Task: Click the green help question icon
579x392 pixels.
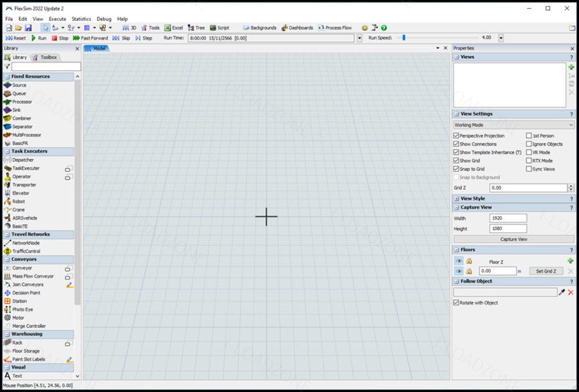Action: pos(384,28)
